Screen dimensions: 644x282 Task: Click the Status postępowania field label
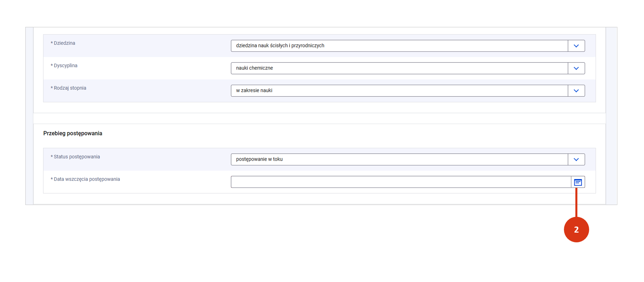pos(77,157)
